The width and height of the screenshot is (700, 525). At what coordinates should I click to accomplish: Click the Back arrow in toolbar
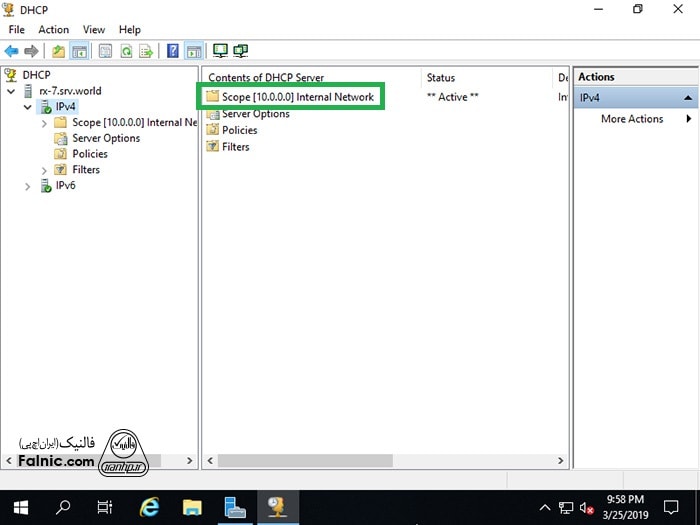click(x=12, y=51)
